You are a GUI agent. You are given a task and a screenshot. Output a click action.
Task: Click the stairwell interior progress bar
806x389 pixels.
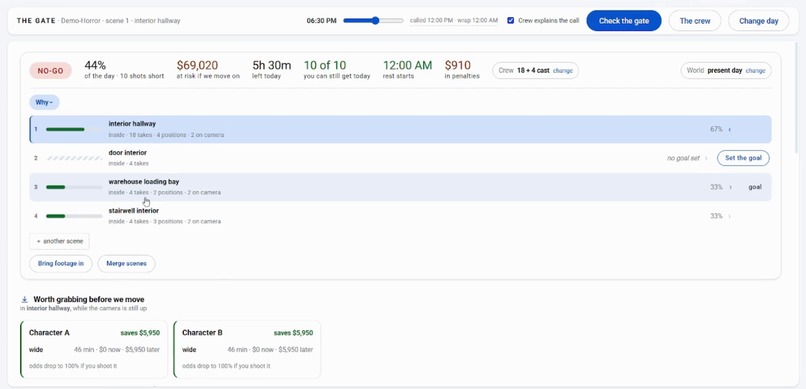pyautogui.click(x=74, y=216)
